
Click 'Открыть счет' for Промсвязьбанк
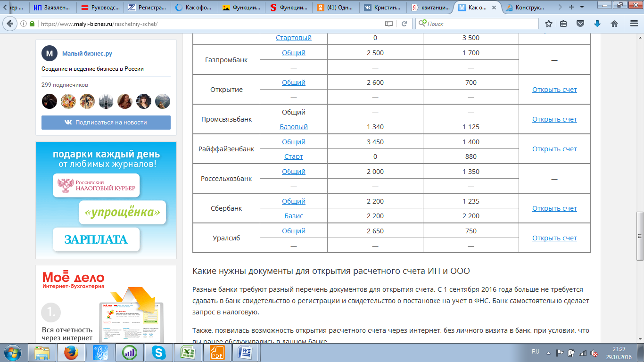[554, 119]
